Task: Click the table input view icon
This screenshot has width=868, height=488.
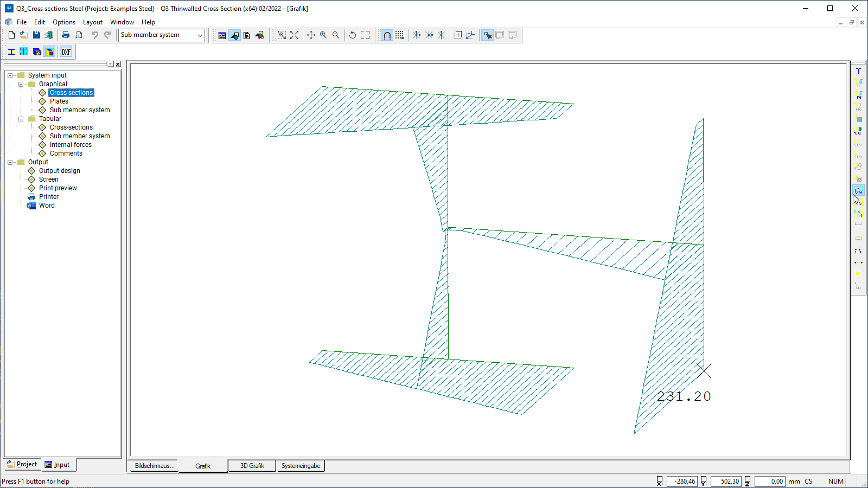Action: (222, 35)
